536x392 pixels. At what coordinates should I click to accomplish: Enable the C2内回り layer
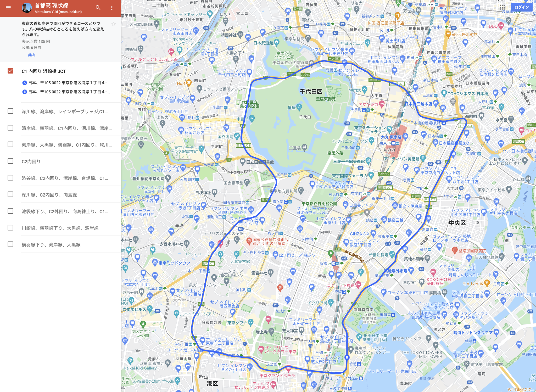(10, 161)
